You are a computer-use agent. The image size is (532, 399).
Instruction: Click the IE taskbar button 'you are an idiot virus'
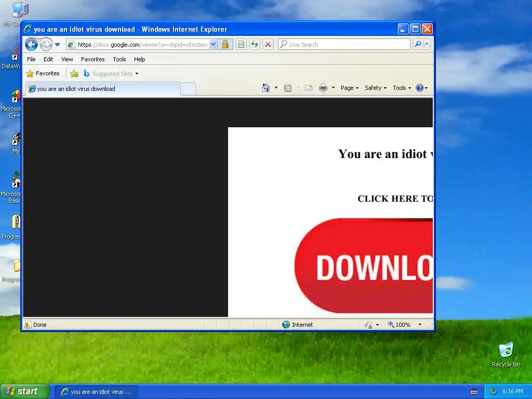click(96, 392)
